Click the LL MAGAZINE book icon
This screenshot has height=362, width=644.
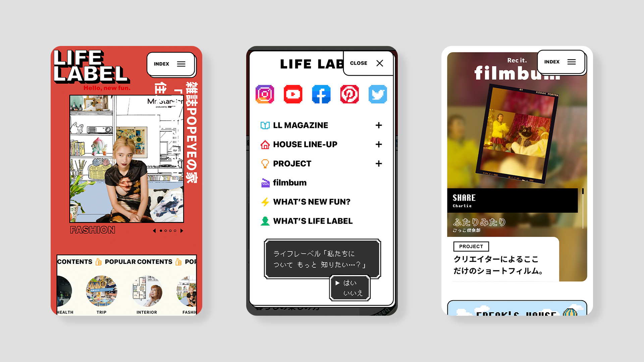coord(265,125)
